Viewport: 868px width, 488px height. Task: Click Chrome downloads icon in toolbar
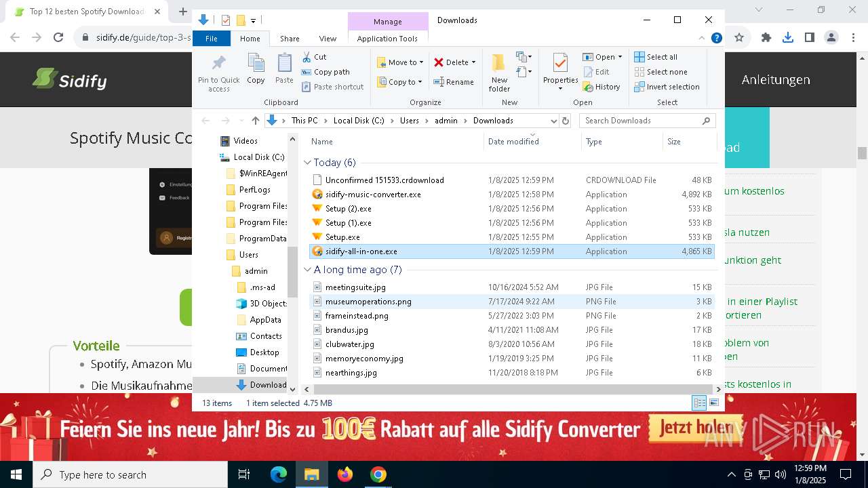(787, 38)
